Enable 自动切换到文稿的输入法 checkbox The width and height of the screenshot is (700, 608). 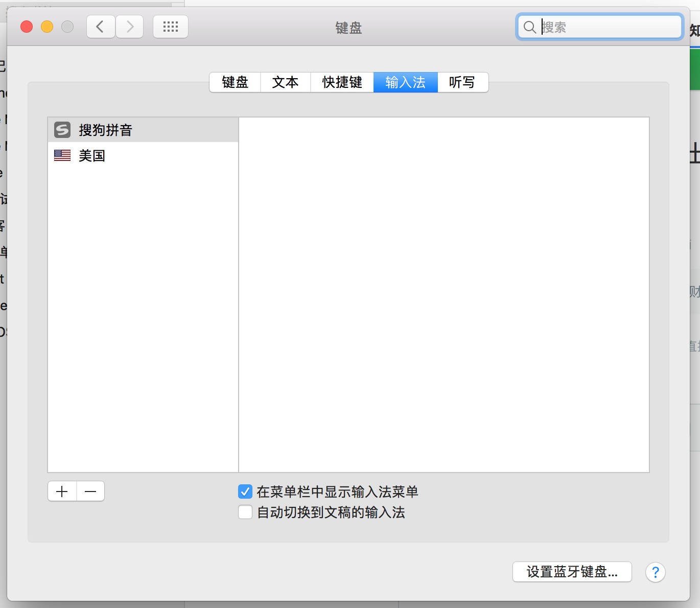coord(245,512)
